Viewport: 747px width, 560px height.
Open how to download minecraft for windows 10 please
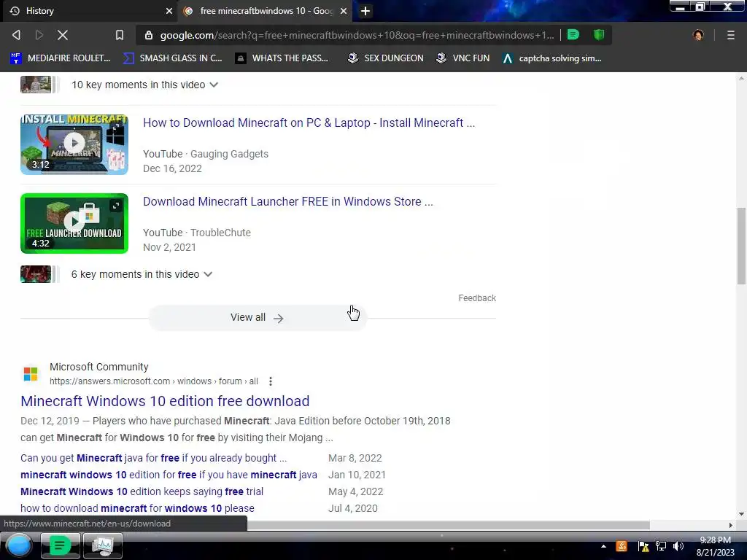pos(137,508)
